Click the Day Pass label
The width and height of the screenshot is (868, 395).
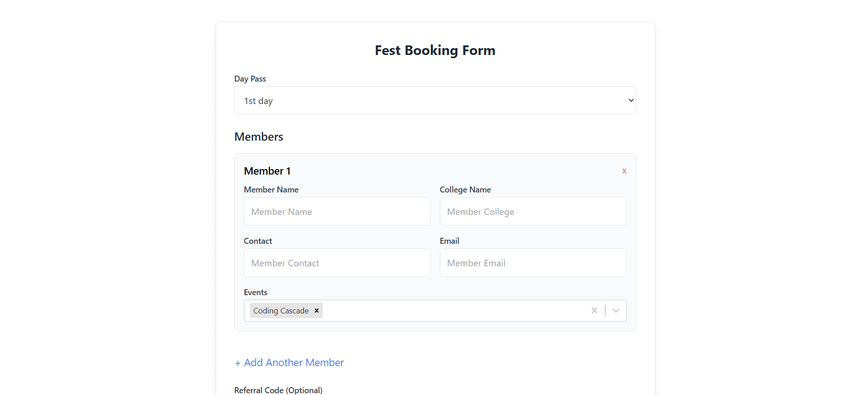click(250, 79)
